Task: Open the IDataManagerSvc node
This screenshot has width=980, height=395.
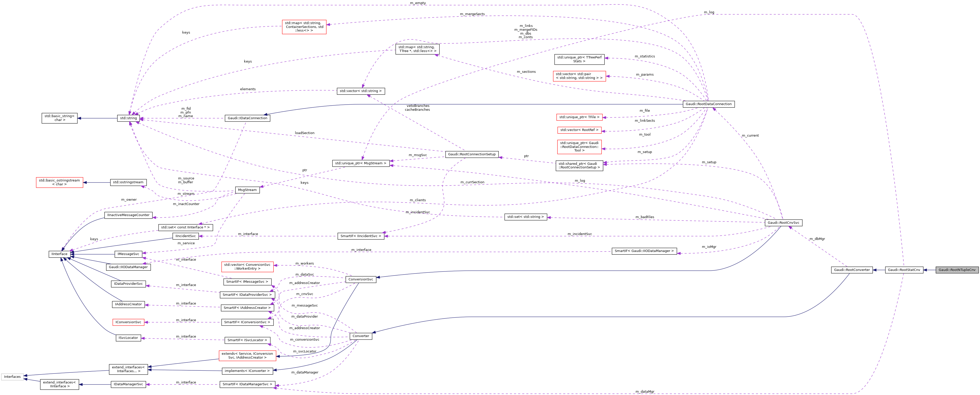Action: (x=128, y=384)
